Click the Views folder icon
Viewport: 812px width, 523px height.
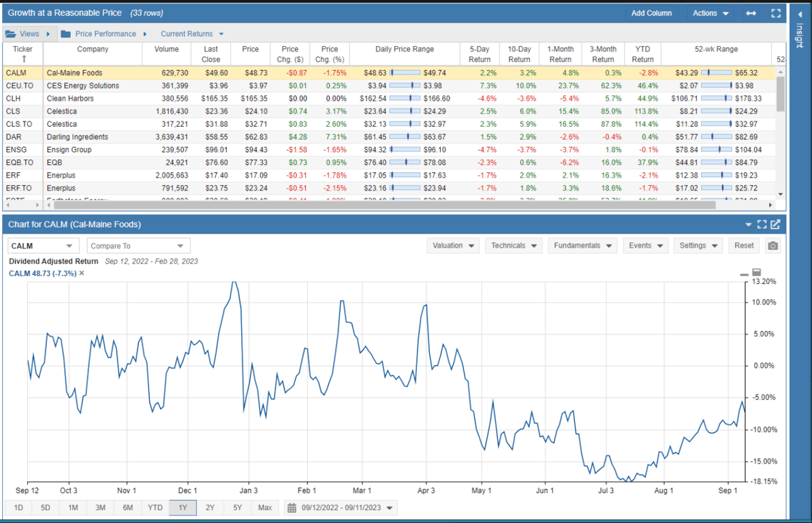click(x=10, y=34)
